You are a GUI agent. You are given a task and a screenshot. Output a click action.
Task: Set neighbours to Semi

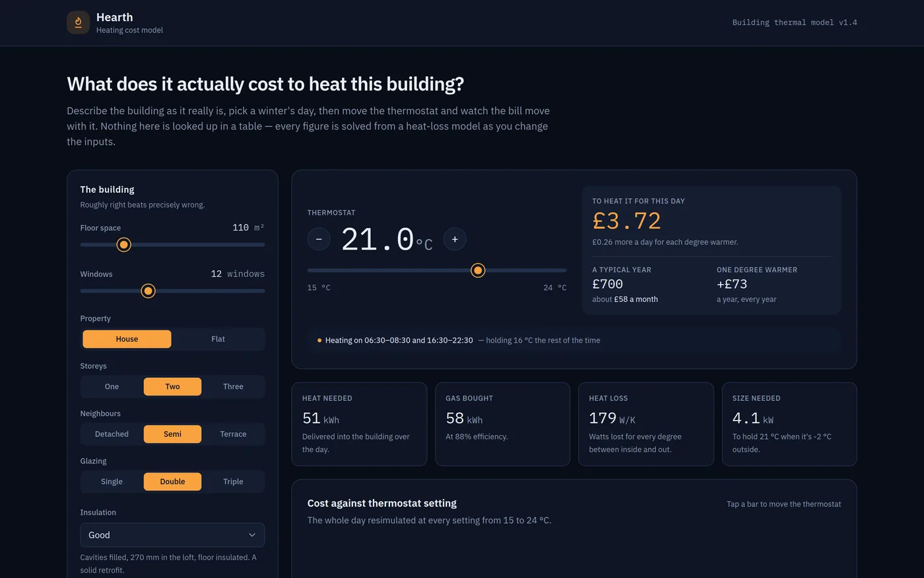click(x=172, y=434)
